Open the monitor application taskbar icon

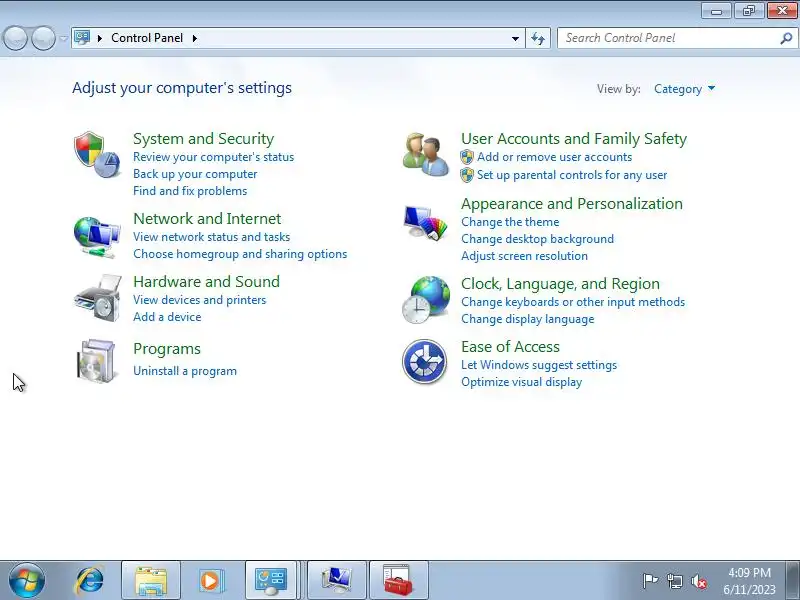click(336, 580)
